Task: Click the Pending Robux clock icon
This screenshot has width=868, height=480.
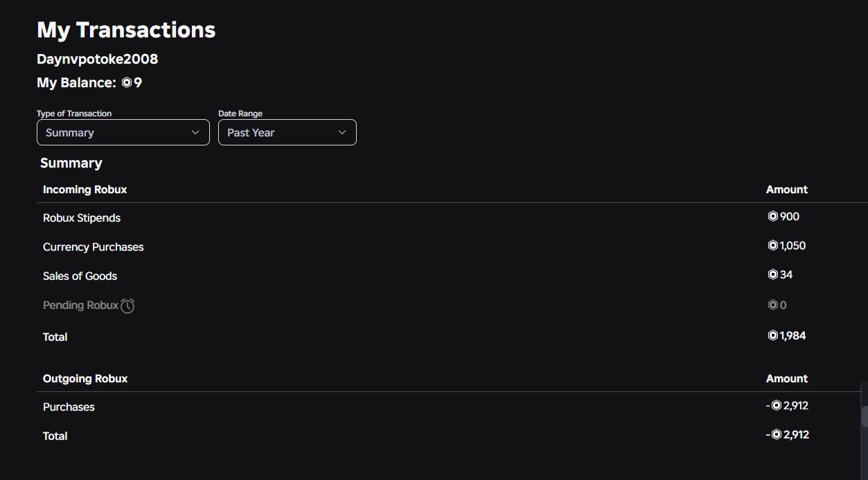Action: (x=127, y=305)
